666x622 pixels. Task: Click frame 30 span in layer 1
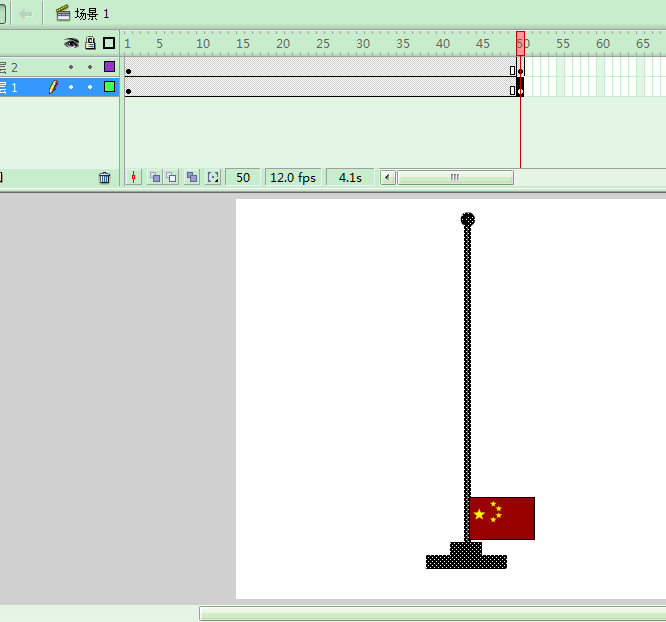[362, 87]
